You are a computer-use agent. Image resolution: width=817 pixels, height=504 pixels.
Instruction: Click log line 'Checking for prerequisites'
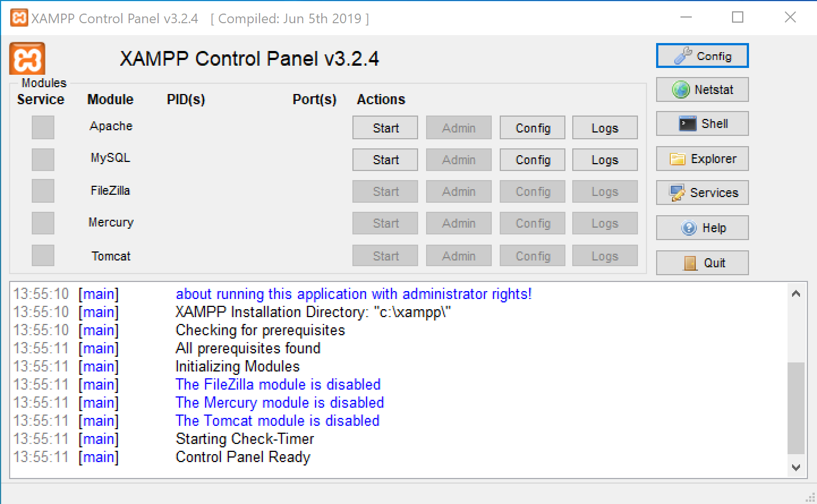pyautogui.click(x=260, y=330)
